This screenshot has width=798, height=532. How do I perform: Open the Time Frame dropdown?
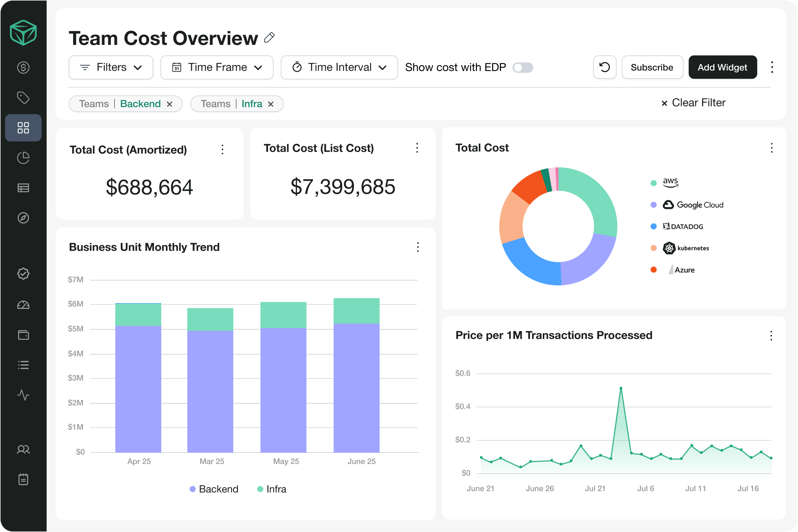[x=217, y=67]
